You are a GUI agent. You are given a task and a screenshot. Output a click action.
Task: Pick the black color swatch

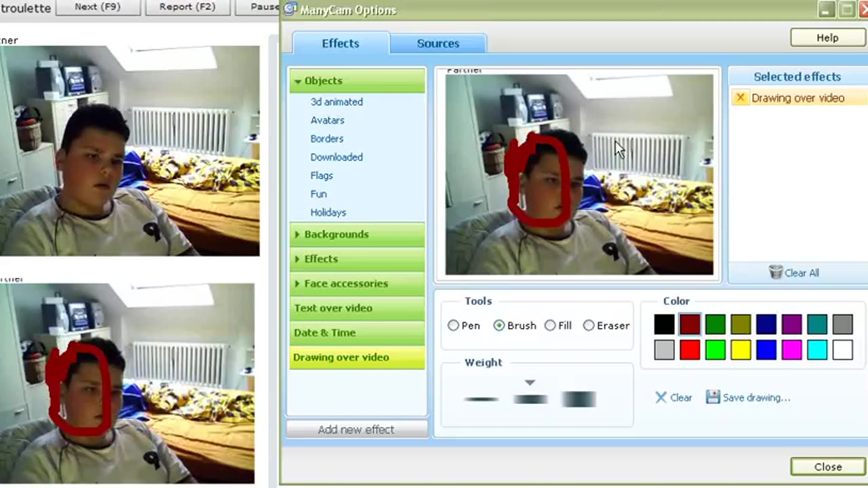tap(665, 325)
